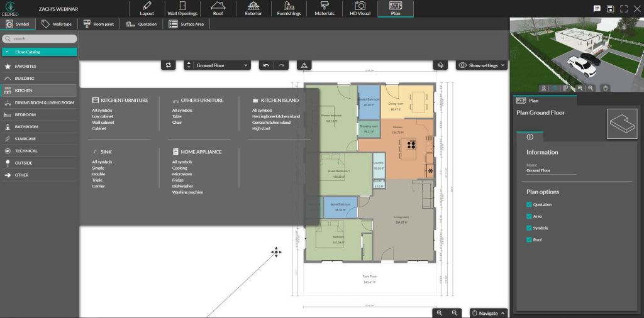This screenshot has width=644, height=318.
Task: Close the catalog panel
Action: tap(39, 52)
